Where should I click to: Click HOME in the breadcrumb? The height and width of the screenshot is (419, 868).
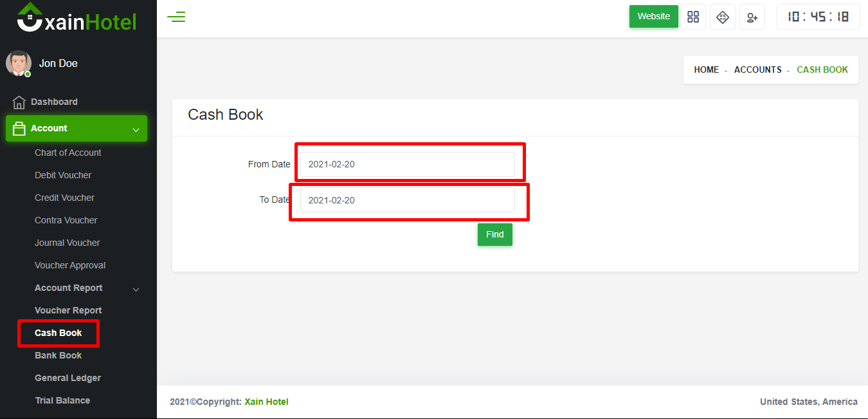706,70
